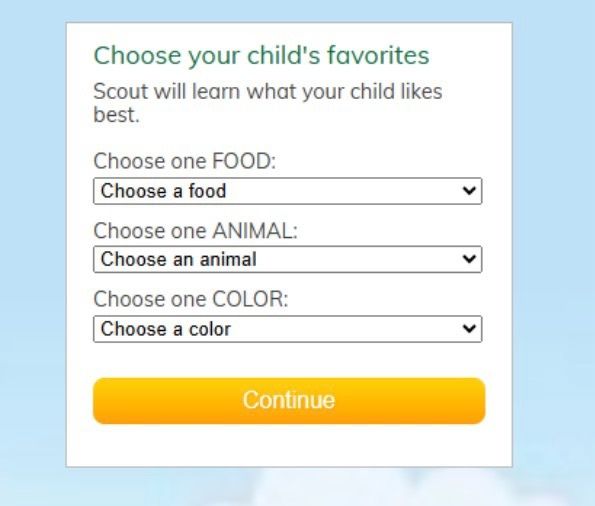Open the "Choose a food" dropdown

tap(288, 191)
